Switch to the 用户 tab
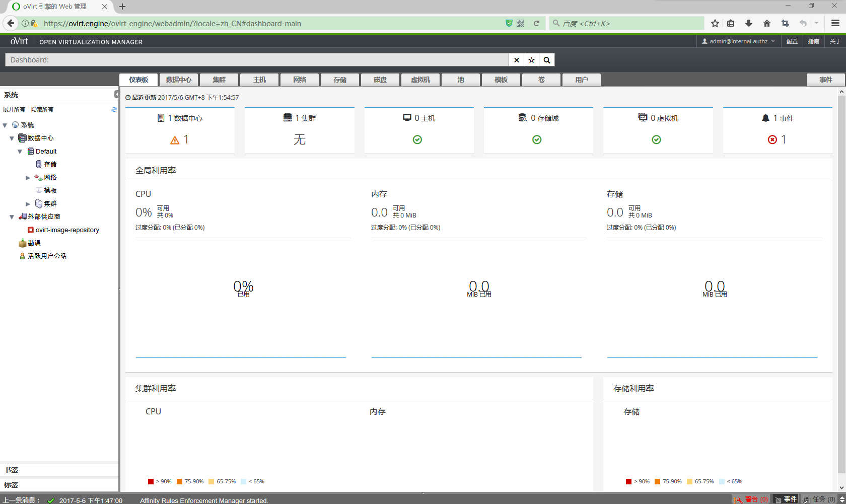 pos(582,80)
